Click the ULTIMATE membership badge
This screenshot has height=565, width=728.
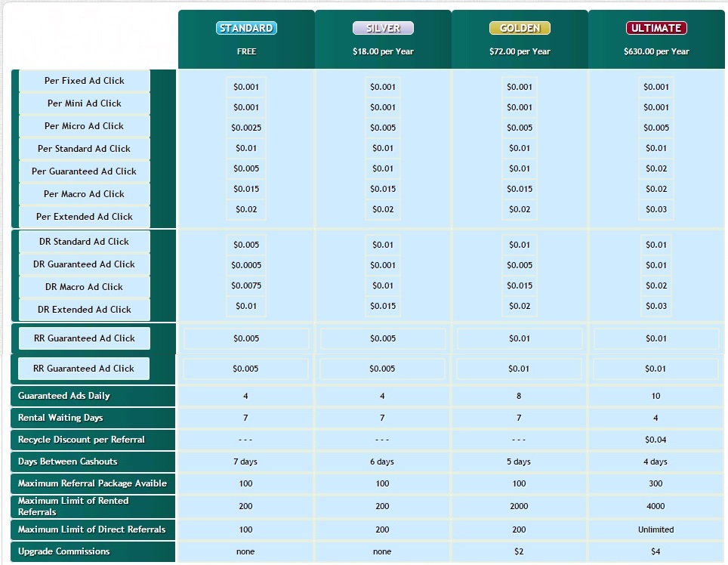(656, 28)
